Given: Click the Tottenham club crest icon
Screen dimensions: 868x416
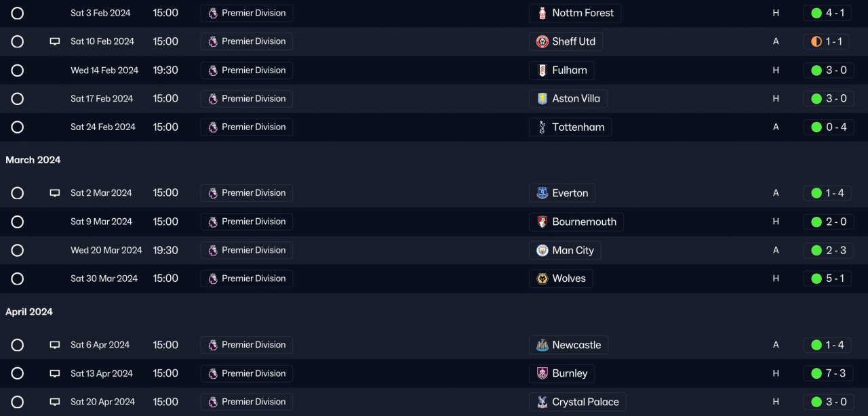Looking at the screenshot, I should [542, 127].
